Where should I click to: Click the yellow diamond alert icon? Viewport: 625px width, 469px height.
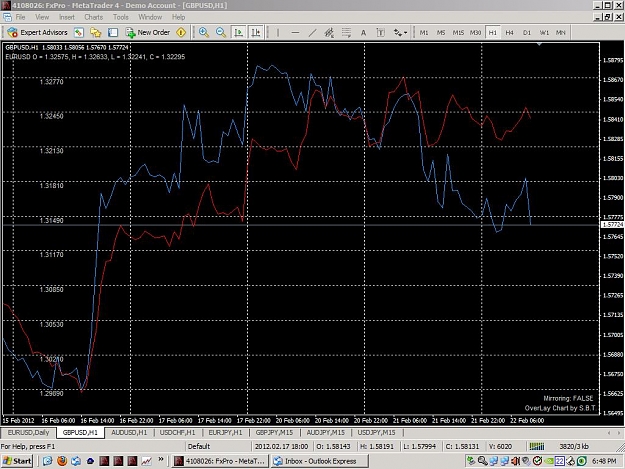[x=181, y=32]
